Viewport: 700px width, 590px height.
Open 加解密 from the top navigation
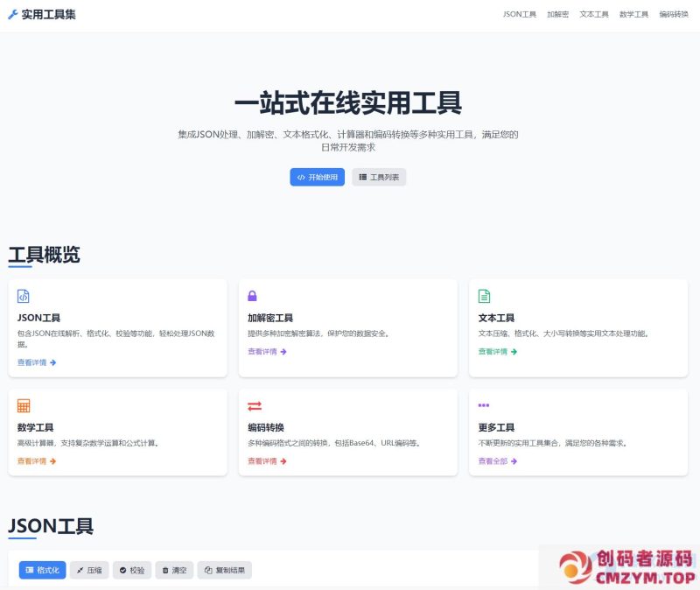[557, 13]
